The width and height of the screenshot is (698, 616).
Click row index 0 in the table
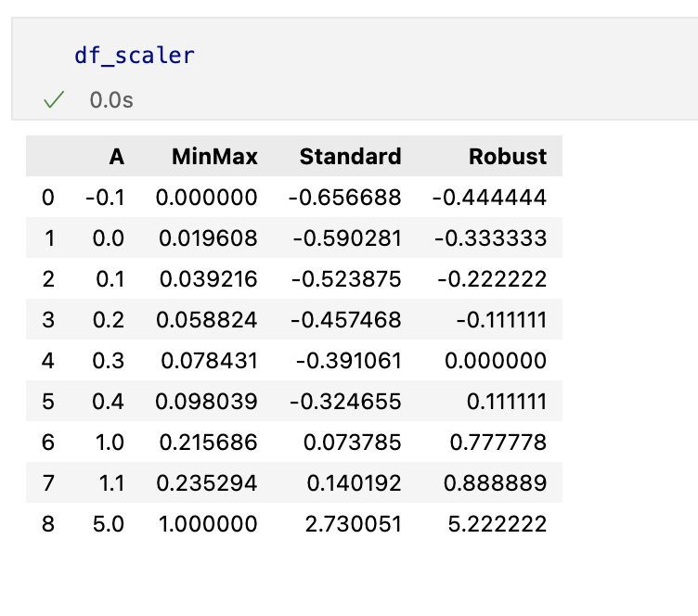click(x=48, y=198)
